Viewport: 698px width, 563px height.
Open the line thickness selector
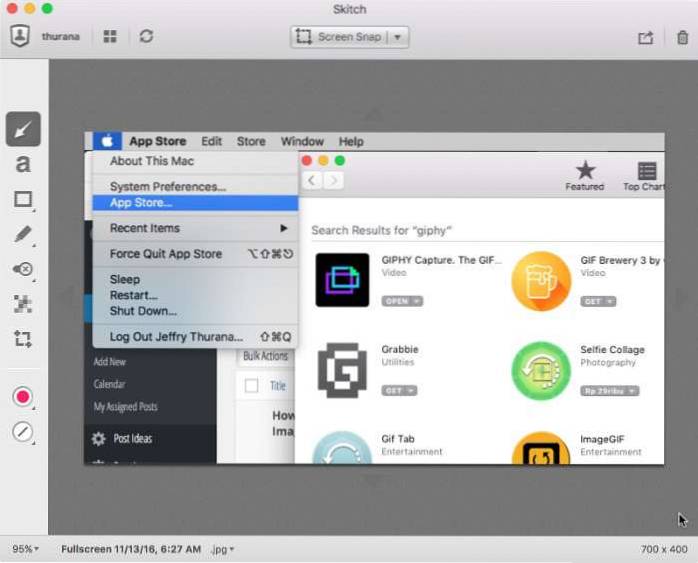23,431
